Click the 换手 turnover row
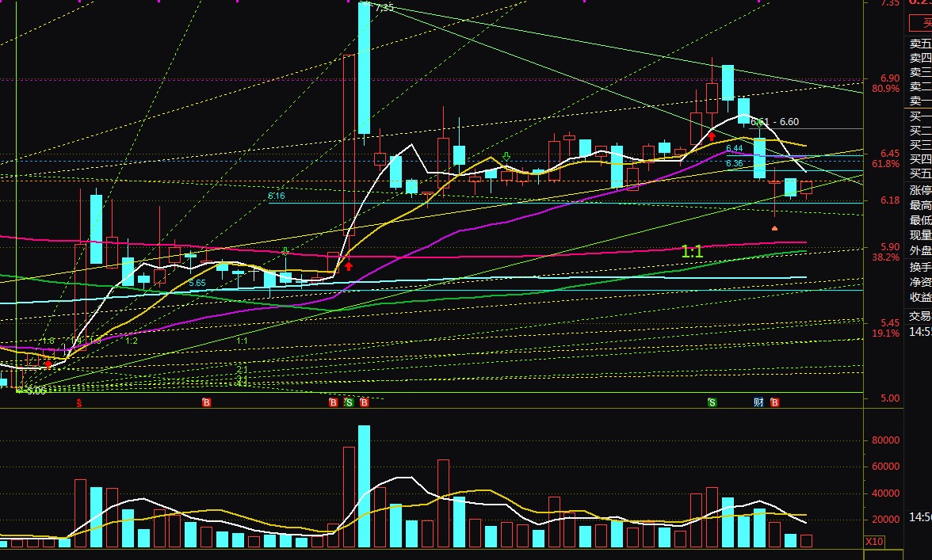This screenshot has height=560, width=932. [x=920, y=267]
